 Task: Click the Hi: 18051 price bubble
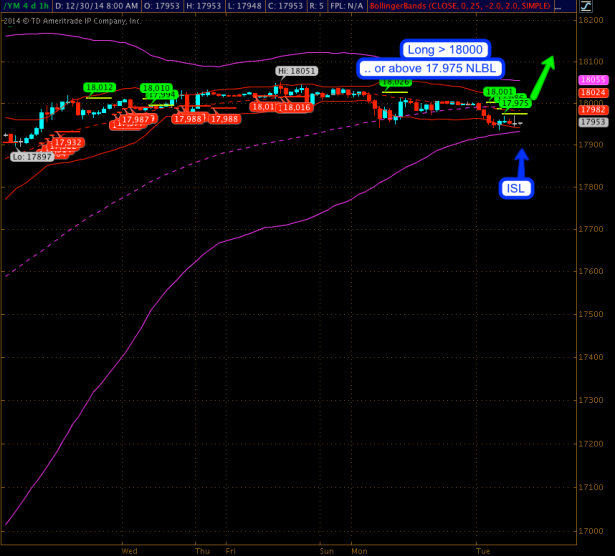click(297, 71)
